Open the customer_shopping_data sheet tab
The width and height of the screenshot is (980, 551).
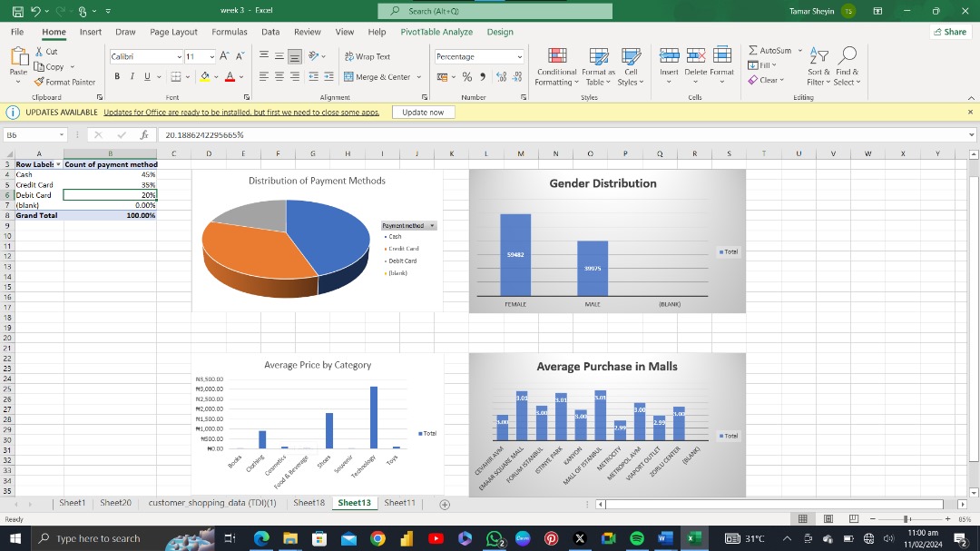(211, 503)
